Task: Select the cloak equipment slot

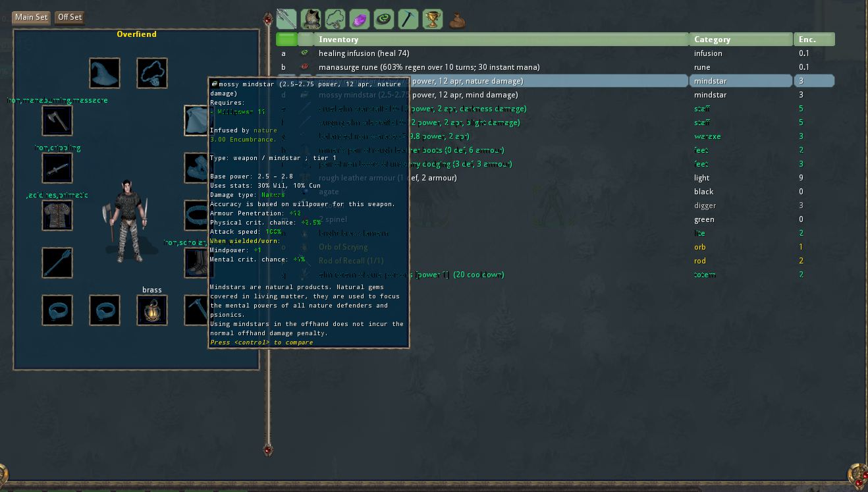Action: (196, 121)
